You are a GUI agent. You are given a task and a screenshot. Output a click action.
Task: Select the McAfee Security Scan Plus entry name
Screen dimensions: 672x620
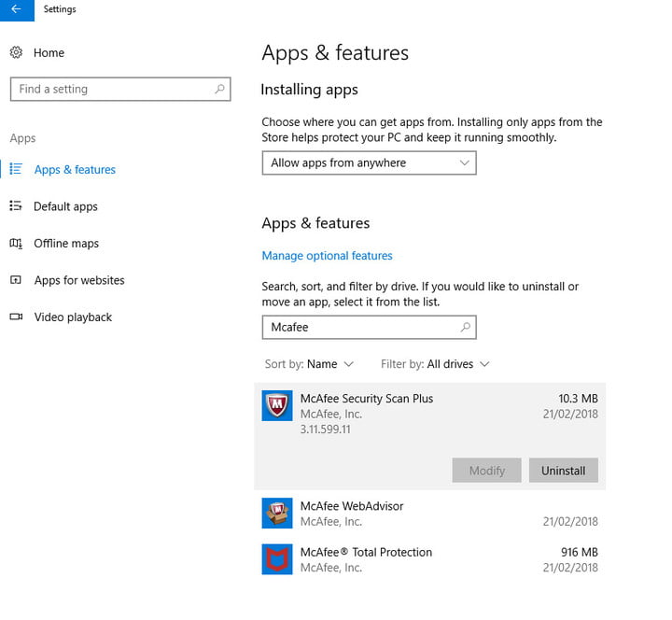[367, 399]
